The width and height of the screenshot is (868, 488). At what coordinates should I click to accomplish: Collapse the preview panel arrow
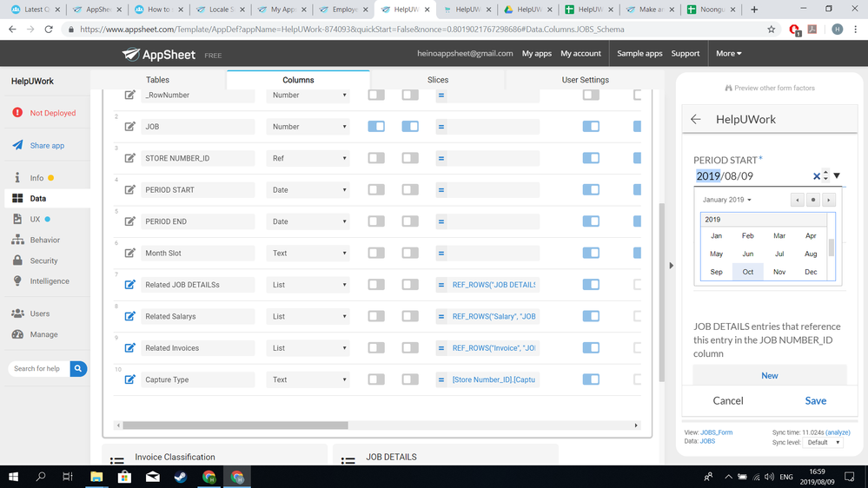tap(671, 266)
